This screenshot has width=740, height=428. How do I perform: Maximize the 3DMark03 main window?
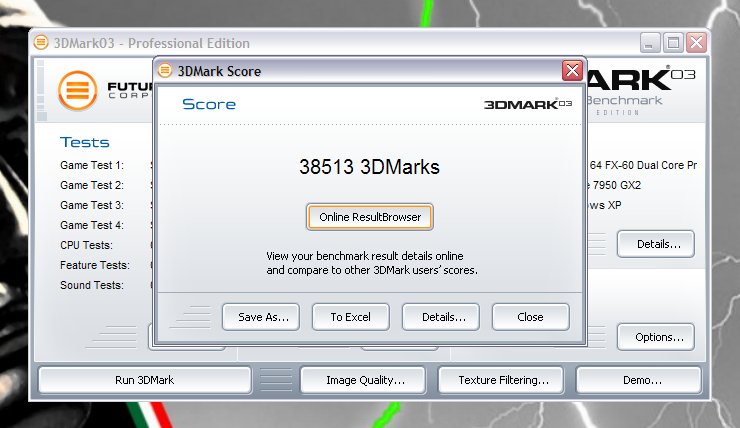click(x=673, y=43)
